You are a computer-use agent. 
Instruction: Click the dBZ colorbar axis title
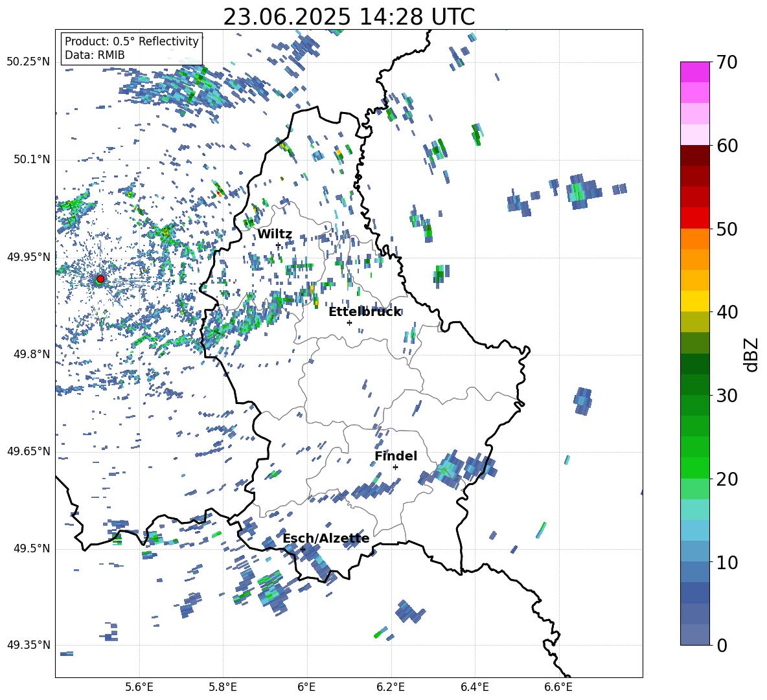point(752,354)
